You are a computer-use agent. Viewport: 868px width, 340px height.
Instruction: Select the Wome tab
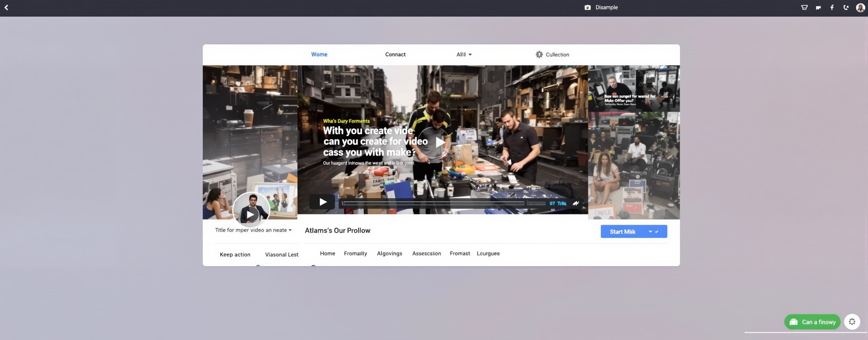319,54
